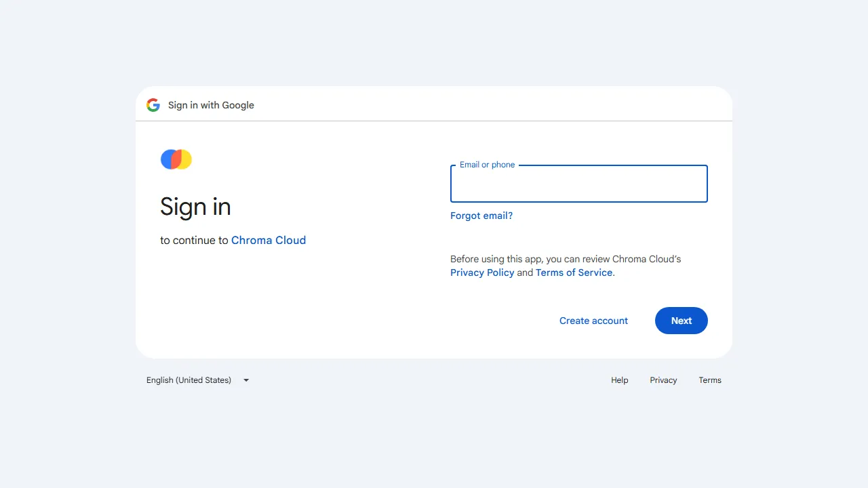
Task: Open the Forgot email? link
Action: [481, 216]
